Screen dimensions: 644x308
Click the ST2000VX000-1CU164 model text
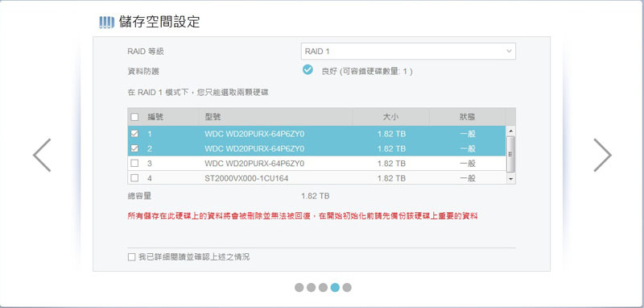coord(246,178)
